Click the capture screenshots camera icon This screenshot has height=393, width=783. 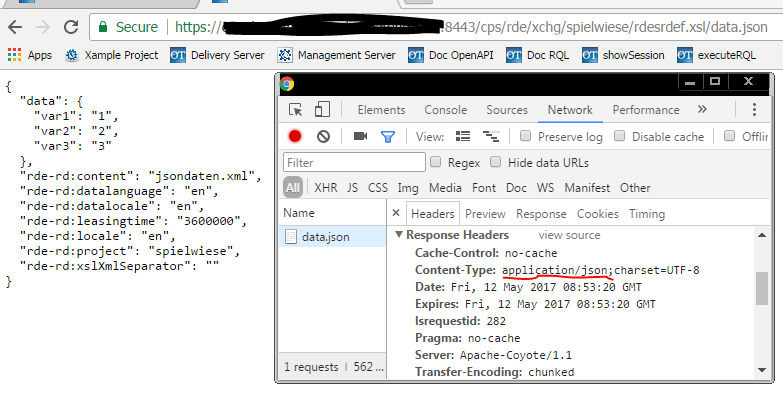[360, 136]
